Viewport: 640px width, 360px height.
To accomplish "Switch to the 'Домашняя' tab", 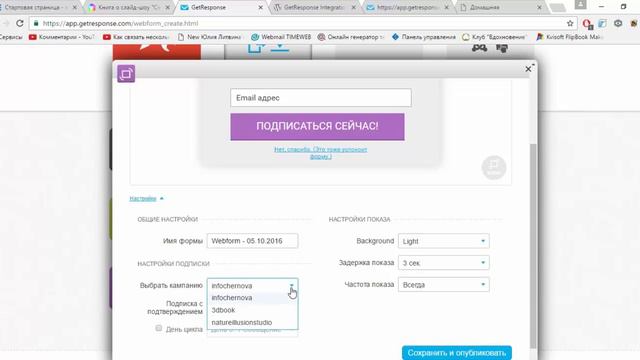I will [500, 7].
